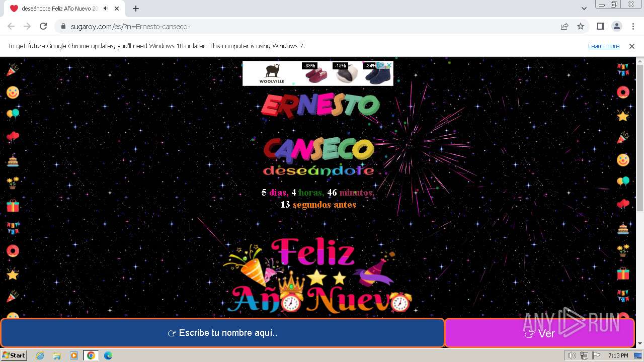644x362 pixels.
Task: Click the 7:13 PM clock
Action: click(618, 355)
